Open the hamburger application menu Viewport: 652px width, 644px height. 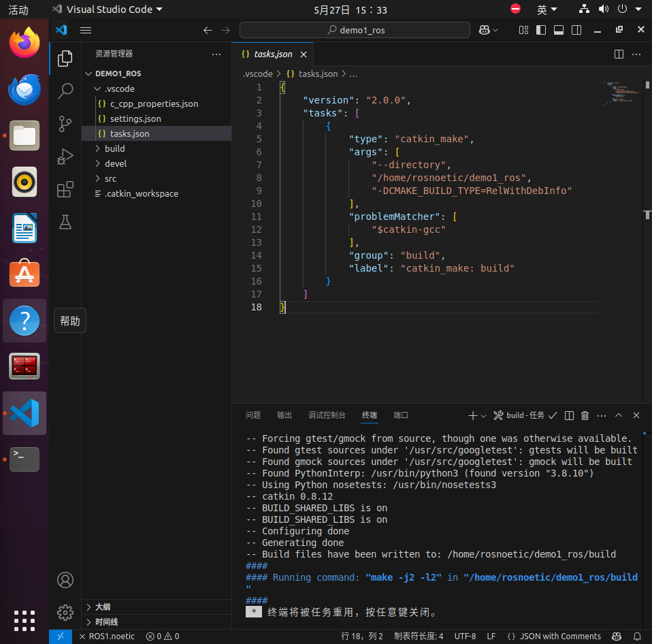click(86, 31)
